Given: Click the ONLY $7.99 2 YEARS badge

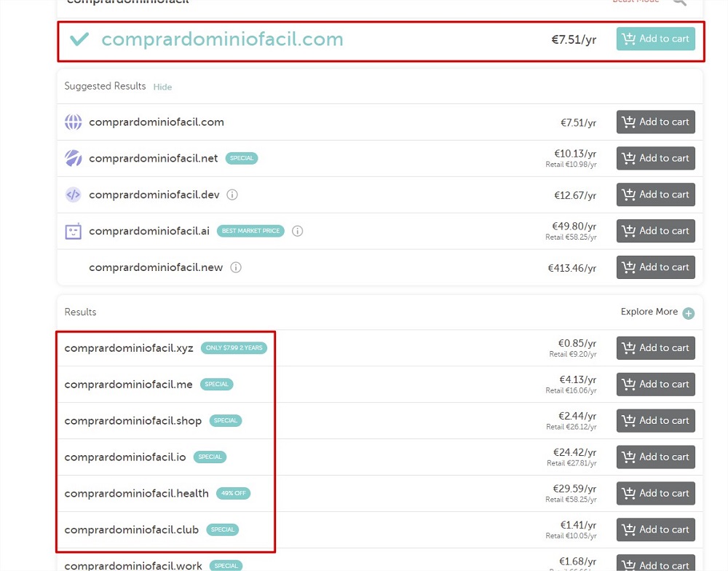Looking at the screenshot, I should pos(234,348).
